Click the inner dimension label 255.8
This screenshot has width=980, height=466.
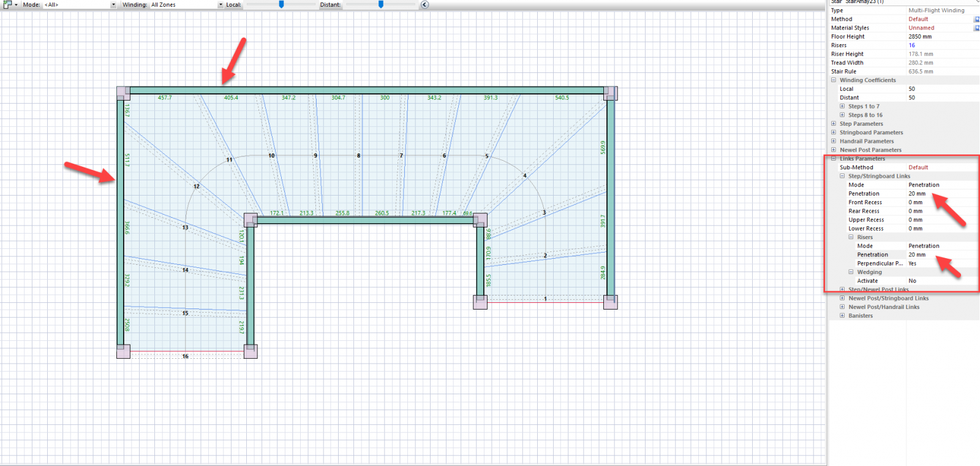coord(342,213)
